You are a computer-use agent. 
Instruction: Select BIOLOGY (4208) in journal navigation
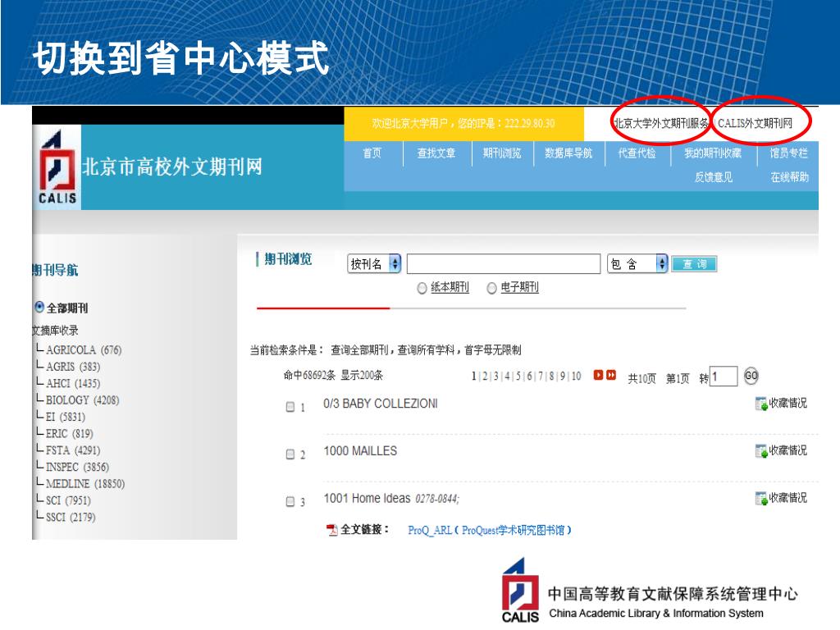pyautogui.click(x=83, y=400)
